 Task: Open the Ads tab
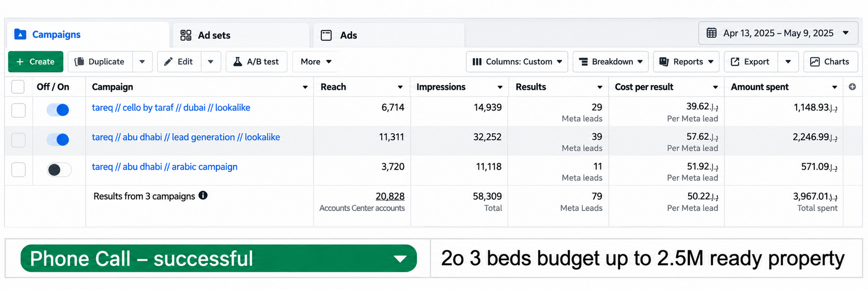click(389, 35)
